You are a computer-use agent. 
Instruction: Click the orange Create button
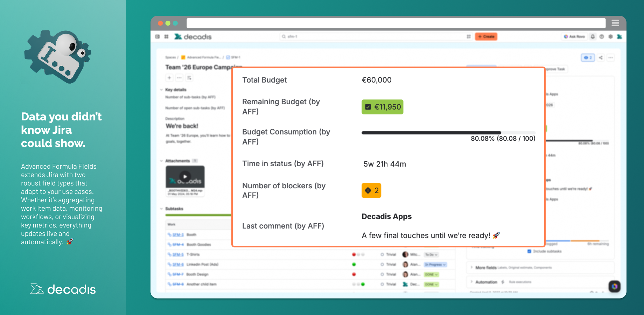click(x=486, y=36)
